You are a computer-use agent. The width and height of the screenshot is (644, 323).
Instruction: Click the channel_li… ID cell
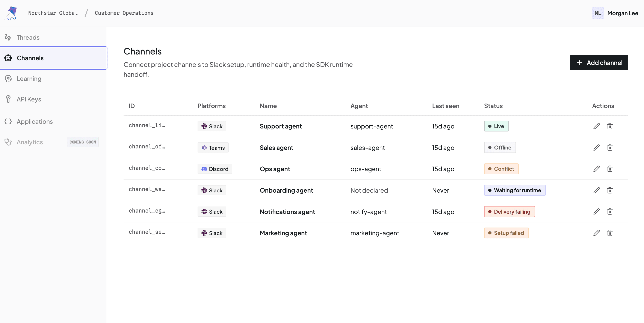tap(147, 125)
